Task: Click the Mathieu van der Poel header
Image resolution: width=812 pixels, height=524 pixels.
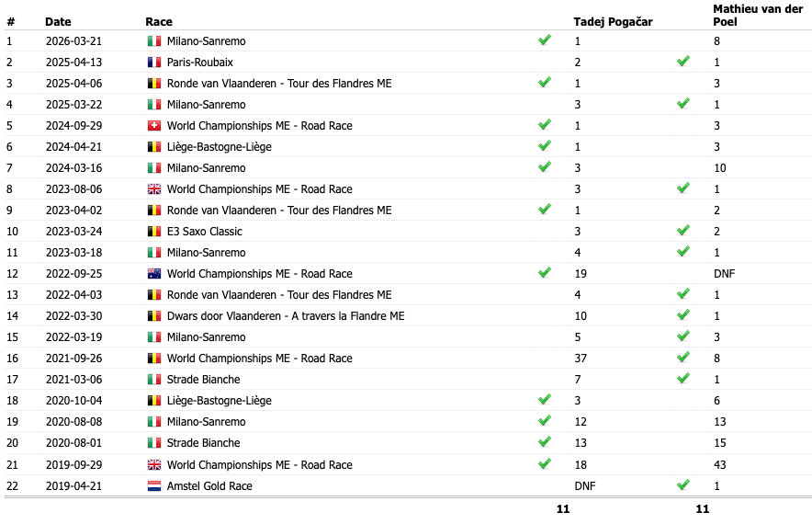Action: coord(758,15)
